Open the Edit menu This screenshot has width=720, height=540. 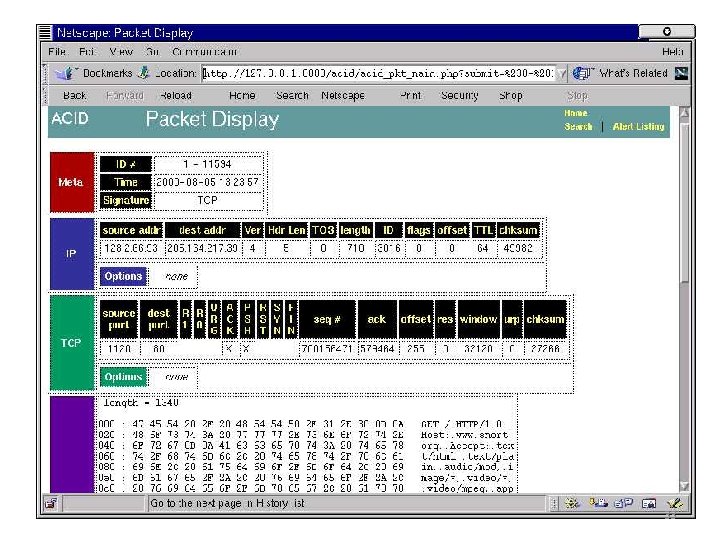point(87,52)
